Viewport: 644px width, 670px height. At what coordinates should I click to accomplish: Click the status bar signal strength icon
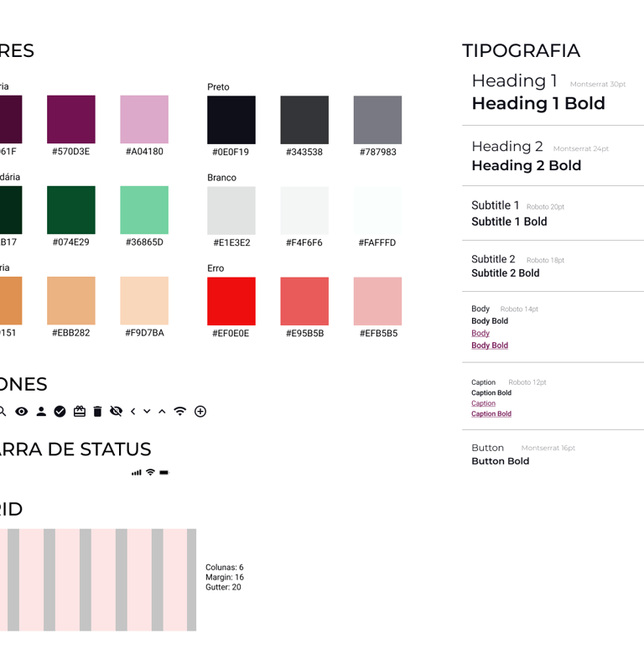pyautogui.click(x=137, y=473)
